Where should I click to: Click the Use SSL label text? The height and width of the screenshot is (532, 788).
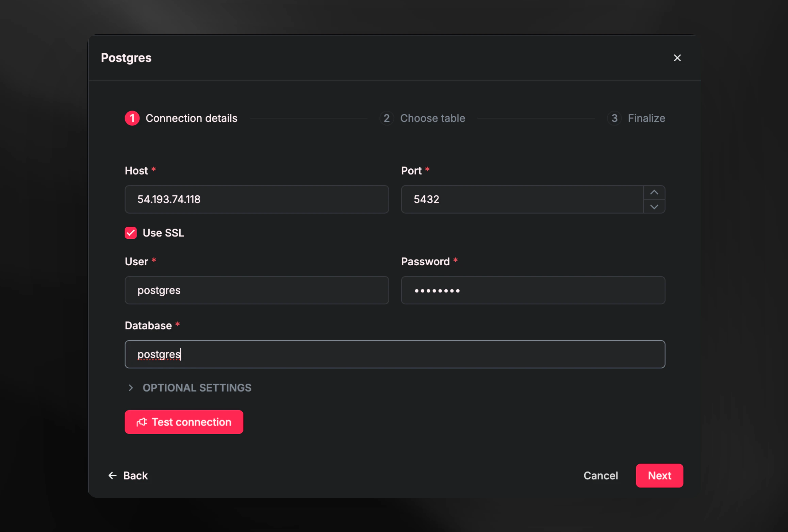point(163,233)
